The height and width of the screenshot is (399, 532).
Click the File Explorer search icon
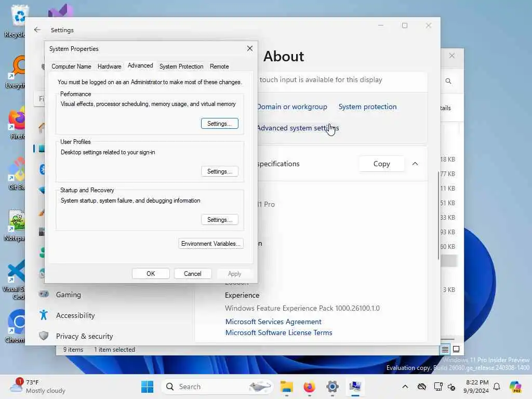point(448,81)
